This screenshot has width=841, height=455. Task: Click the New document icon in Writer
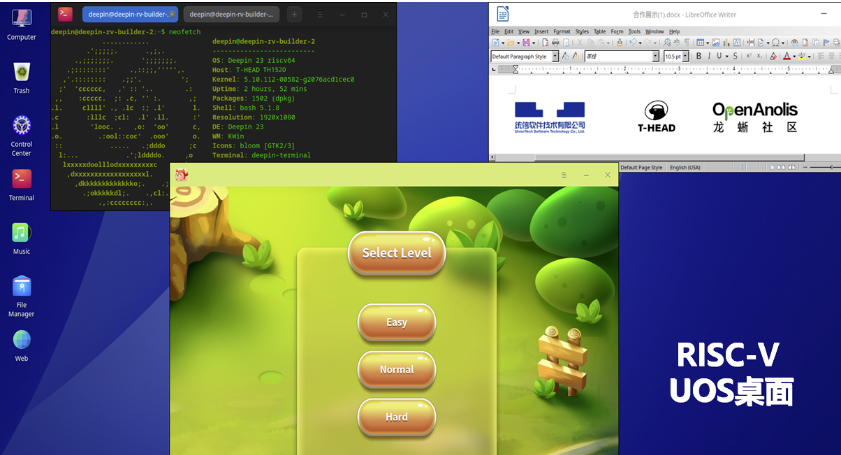(496, 42)
